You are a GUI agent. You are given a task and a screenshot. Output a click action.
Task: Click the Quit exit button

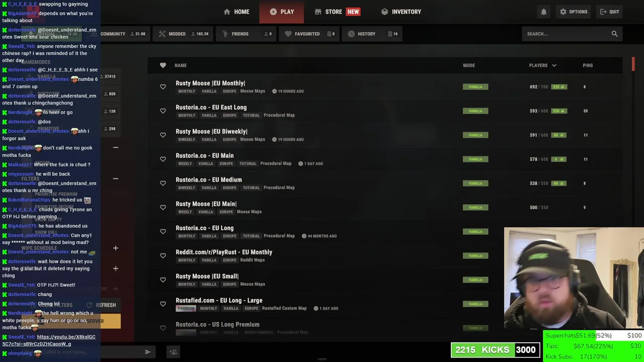(x=610, y=12)
